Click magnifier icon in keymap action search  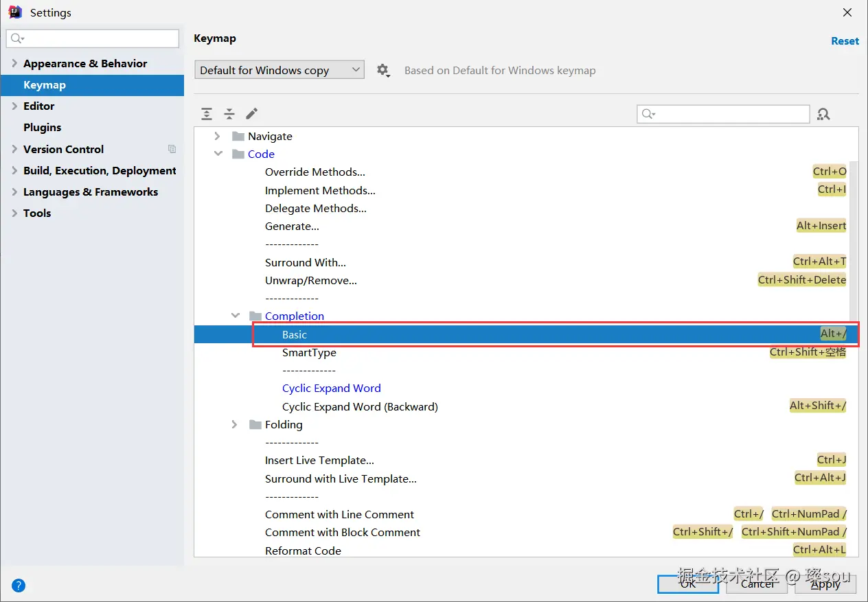point(648,114)
